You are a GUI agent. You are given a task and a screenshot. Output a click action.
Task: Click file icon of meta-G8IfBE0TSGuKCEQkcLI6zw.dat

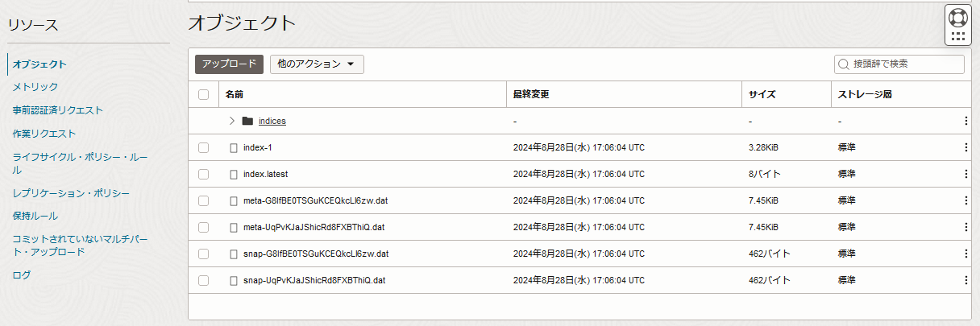tap(235, 200)
